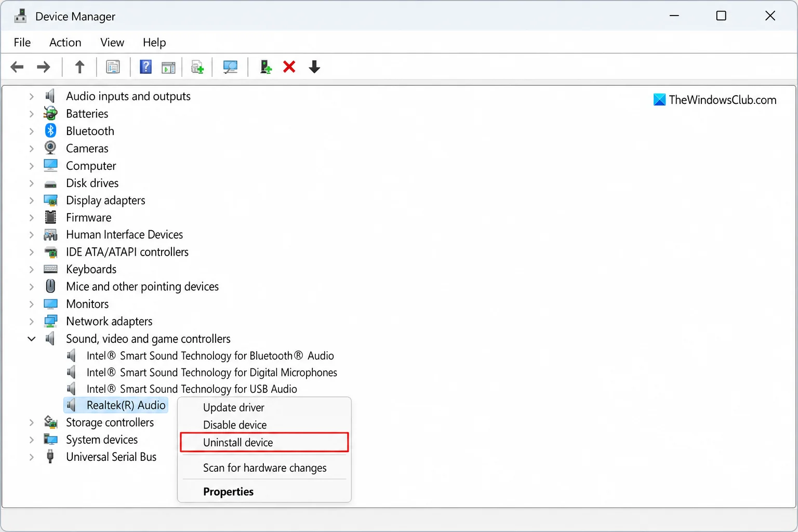Expand IDE ATA/ATAPI controllers chevron
Viewport: 798px width, 532px height.
32,252
